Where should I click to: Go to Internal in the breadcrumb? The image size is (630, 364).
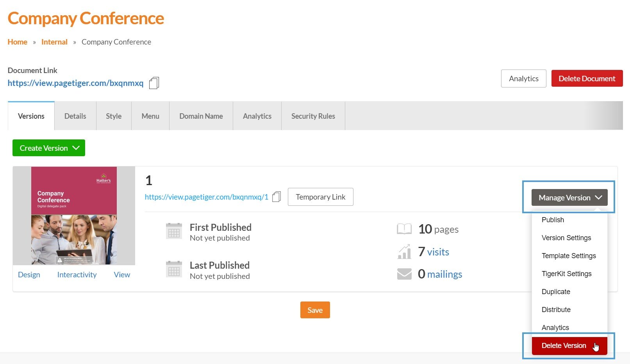pos(54,42)
